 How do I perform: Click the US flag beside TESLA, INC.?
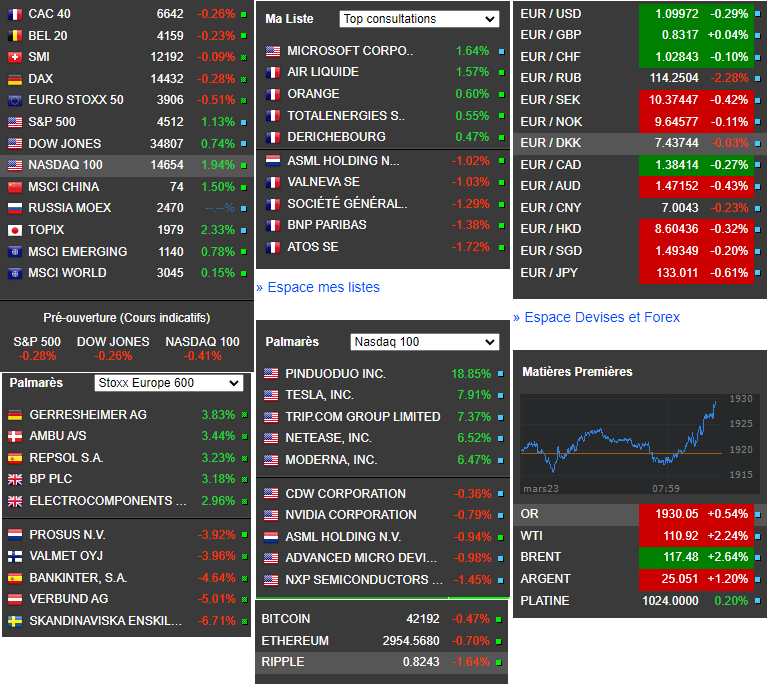(271, 395)
